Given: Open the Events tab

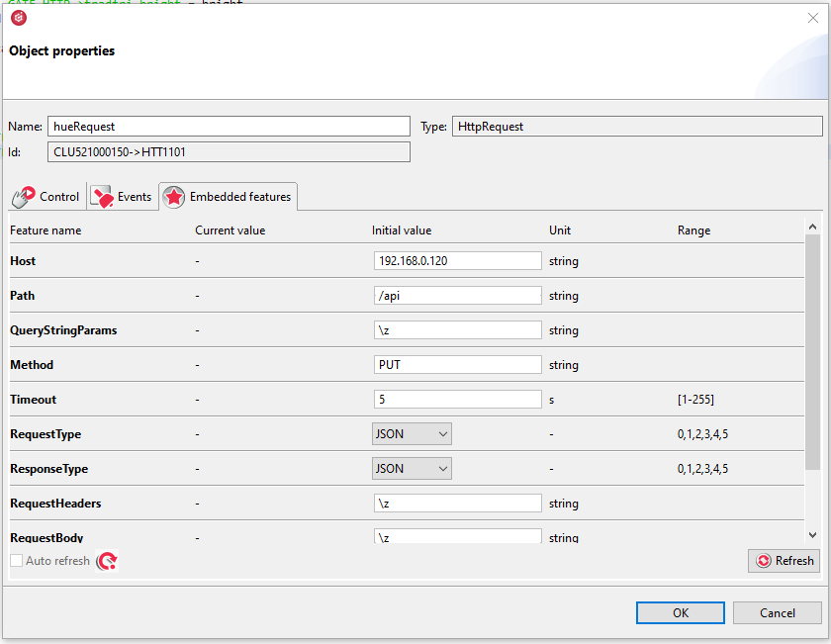Looking at the screenshot, I should click(x=123, y=197).
